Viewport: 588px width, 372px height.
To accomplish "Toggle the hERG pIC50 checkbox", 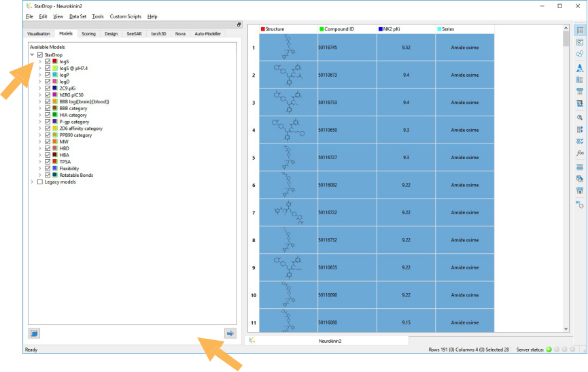I will click(x=48, y=95).
